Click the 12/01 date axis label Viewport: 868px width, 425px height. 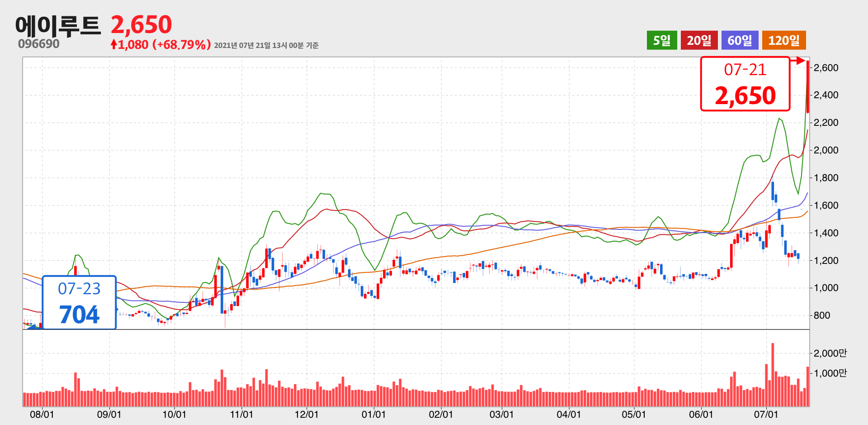coord(307,415)
